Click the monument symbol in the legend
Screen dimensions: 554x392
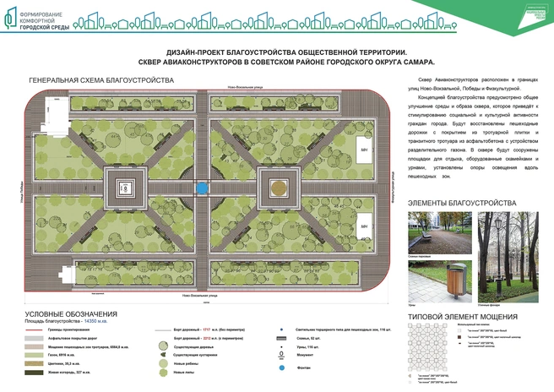click(281, 355)
